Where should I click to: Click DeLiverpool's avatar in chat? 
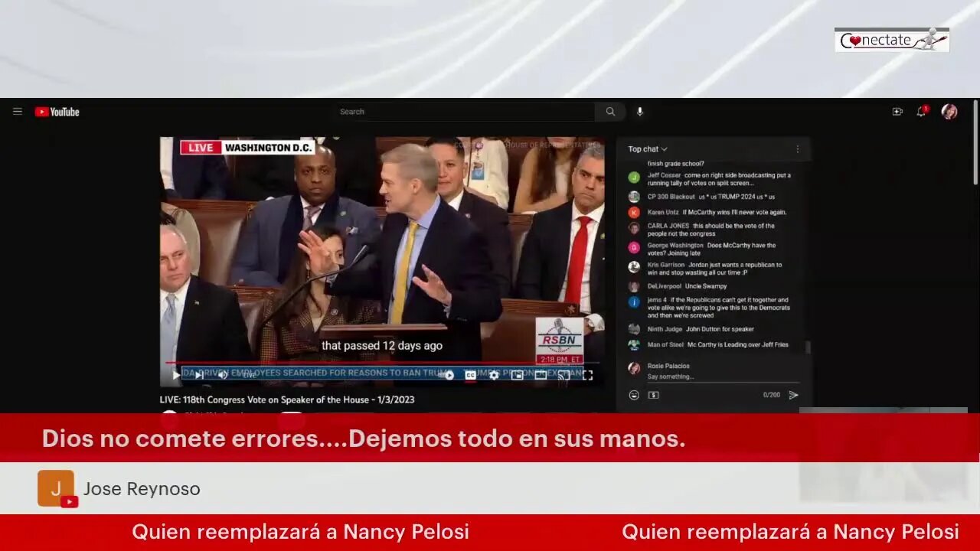pos(634,286)
